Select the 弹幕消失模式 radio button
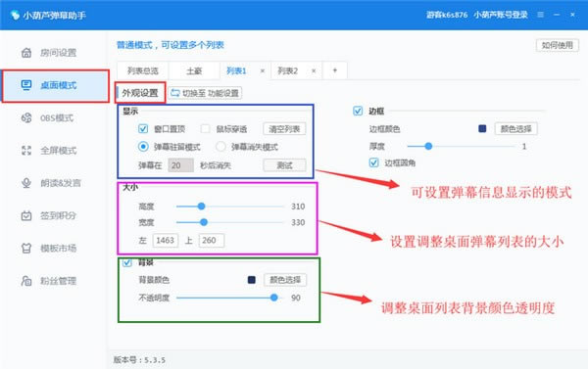 point(220,147)
